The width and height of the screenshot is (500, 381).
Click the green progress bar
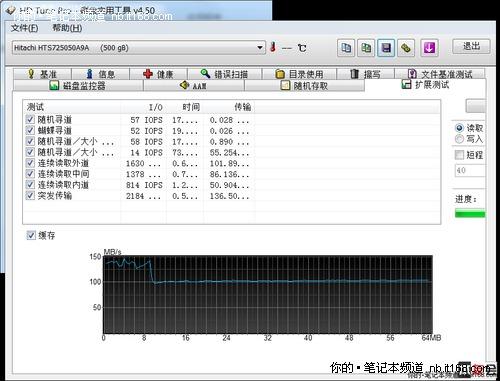tap(470, 213)
